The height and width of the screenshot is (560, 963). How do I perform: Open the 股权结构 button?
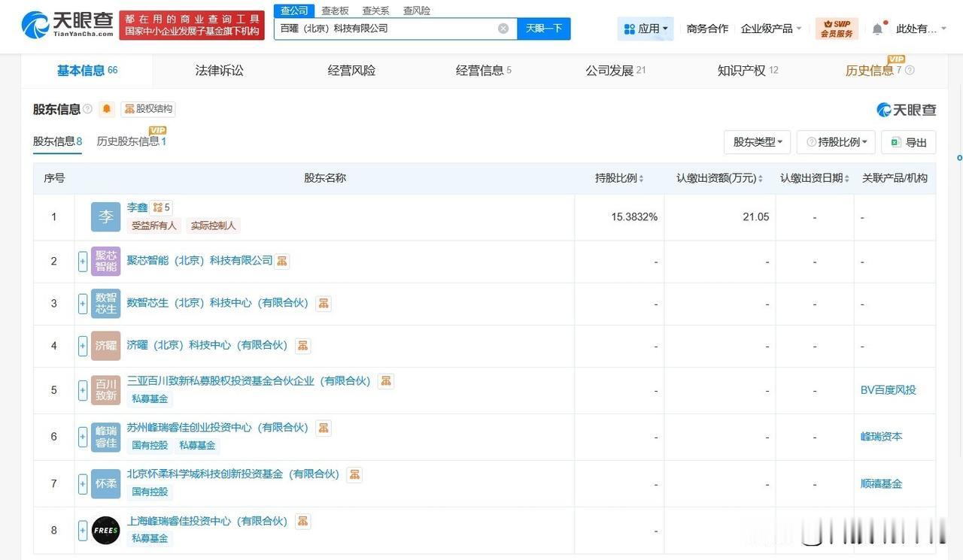[x=148, y=109]
